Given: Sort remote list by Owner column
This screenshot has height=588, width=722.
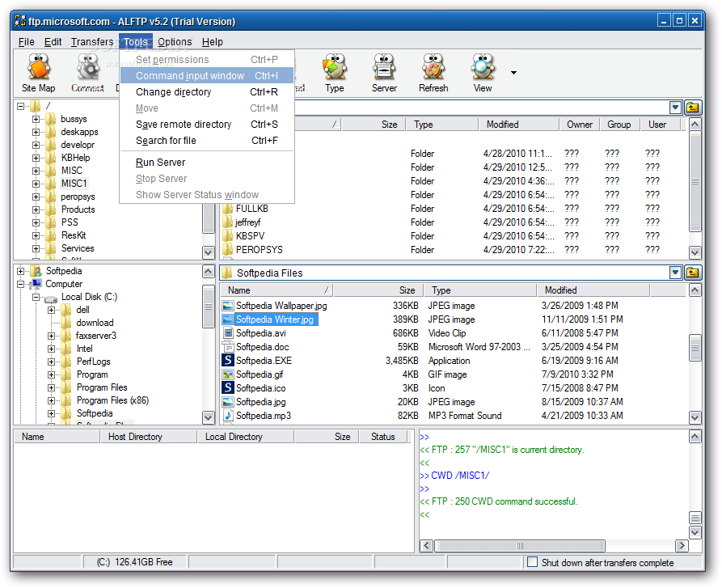Looking at the screenshot, I should 579,125.
